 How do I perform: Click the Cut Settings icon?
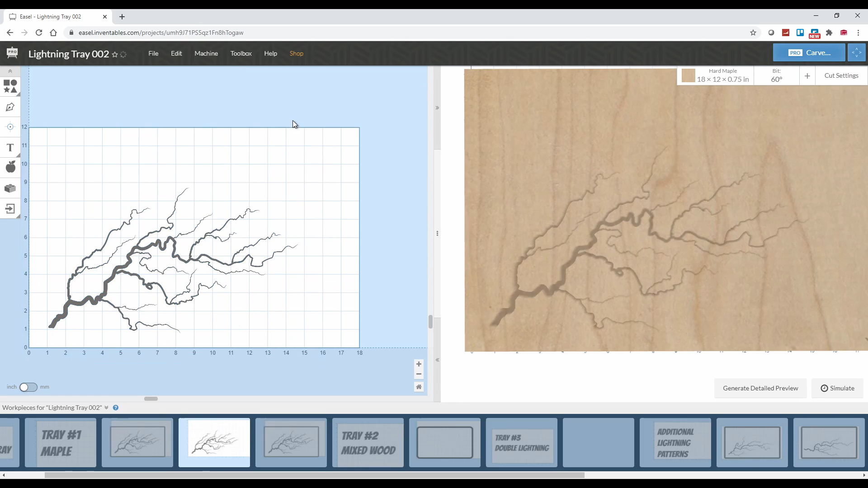pyautogui.click(x=841, y=75)
